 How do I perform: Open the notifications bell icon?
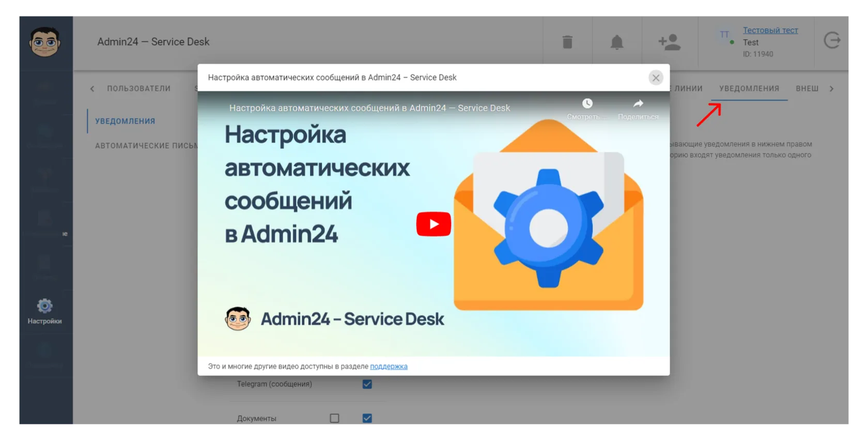tap(617, 42)
